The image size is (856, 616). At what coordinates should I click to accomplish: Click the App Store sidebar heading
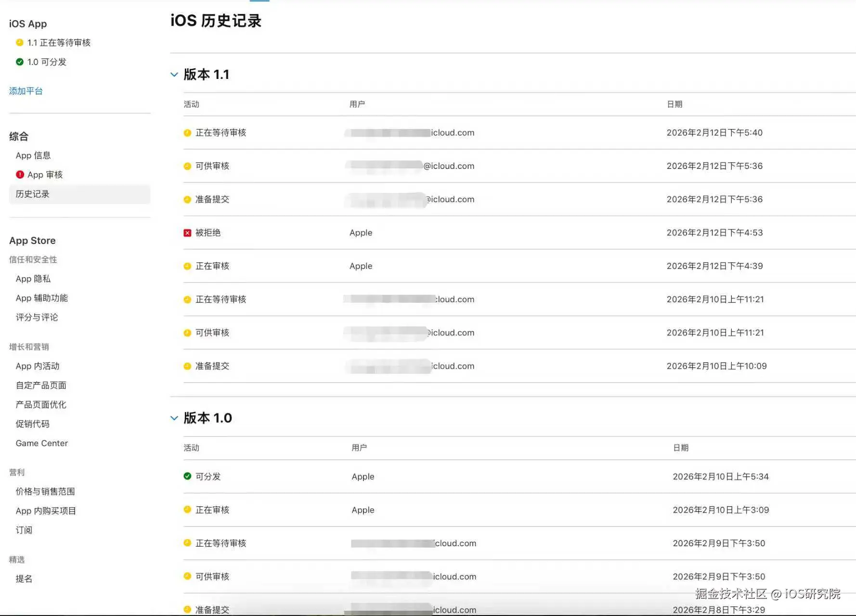32,241
